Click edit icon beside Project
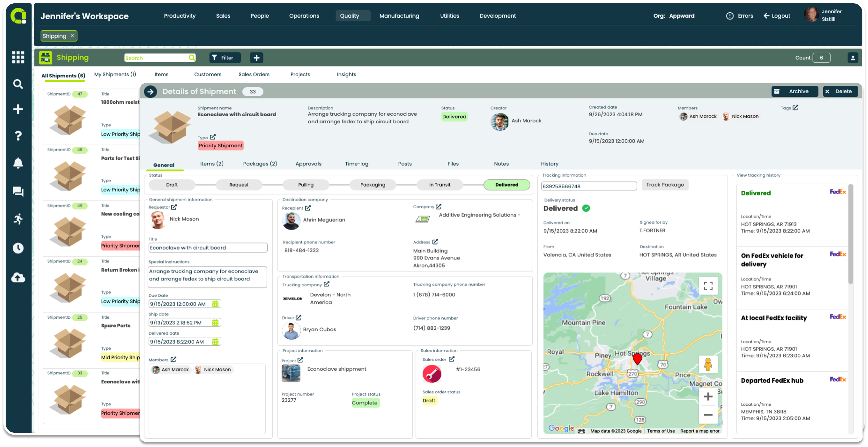The height and width of the screenshot is (447, 868). (300, 360)
